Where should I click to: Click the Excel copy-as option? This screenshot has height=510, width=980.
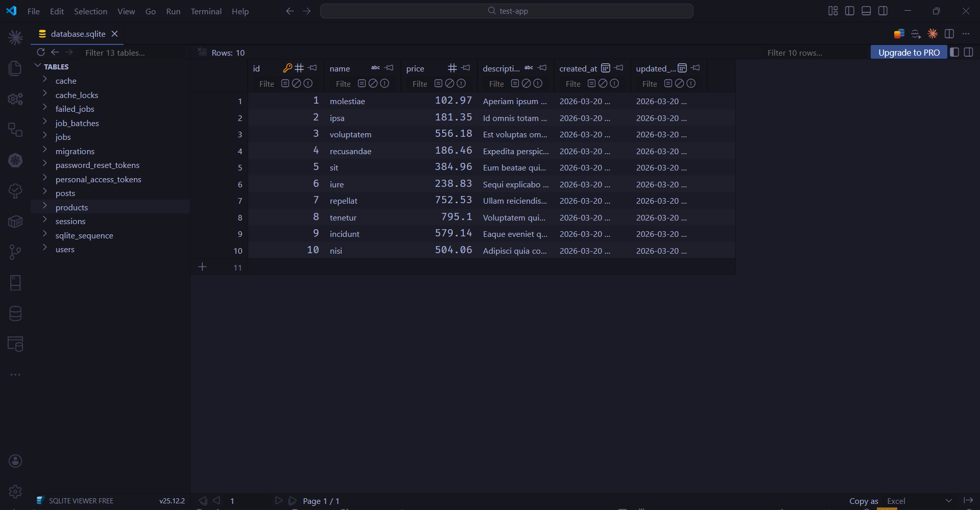click(x=896, y=501)
